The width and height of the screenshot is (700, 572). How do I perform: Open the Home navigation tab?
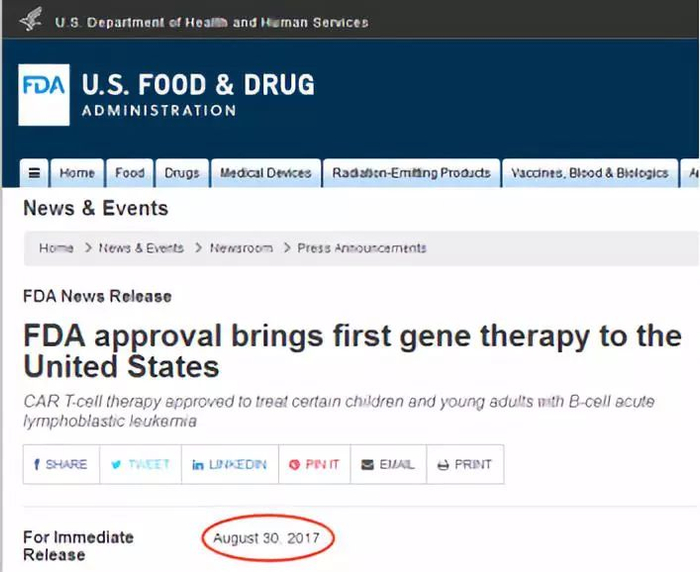pos(77,173)
